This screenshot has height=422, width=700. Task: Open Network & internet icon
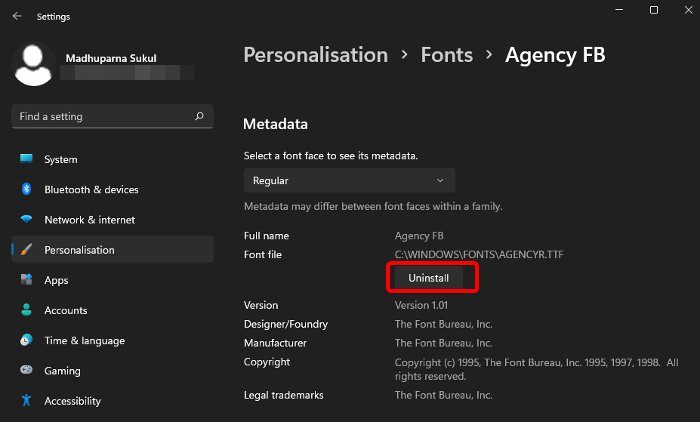(26, 220)
